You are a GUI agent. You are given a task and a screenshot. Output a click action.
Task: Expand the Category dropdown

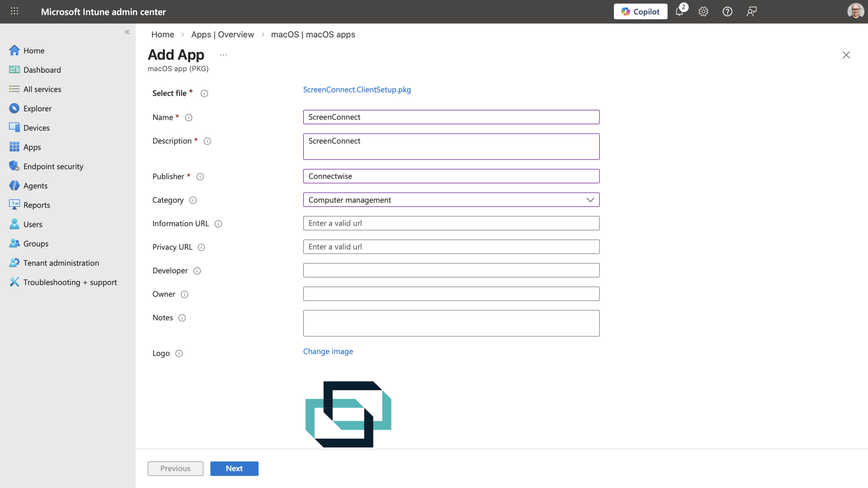click(451, 200)
